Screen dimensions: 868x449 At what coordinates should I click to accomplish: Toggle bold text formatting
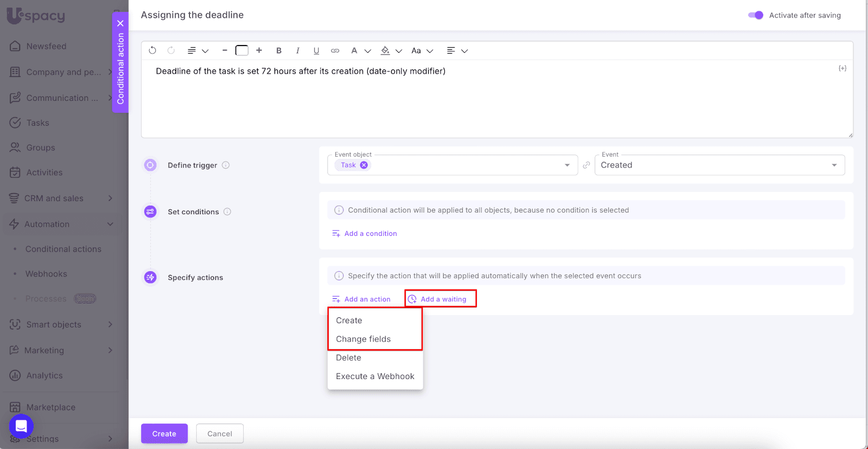coord(279,50)
